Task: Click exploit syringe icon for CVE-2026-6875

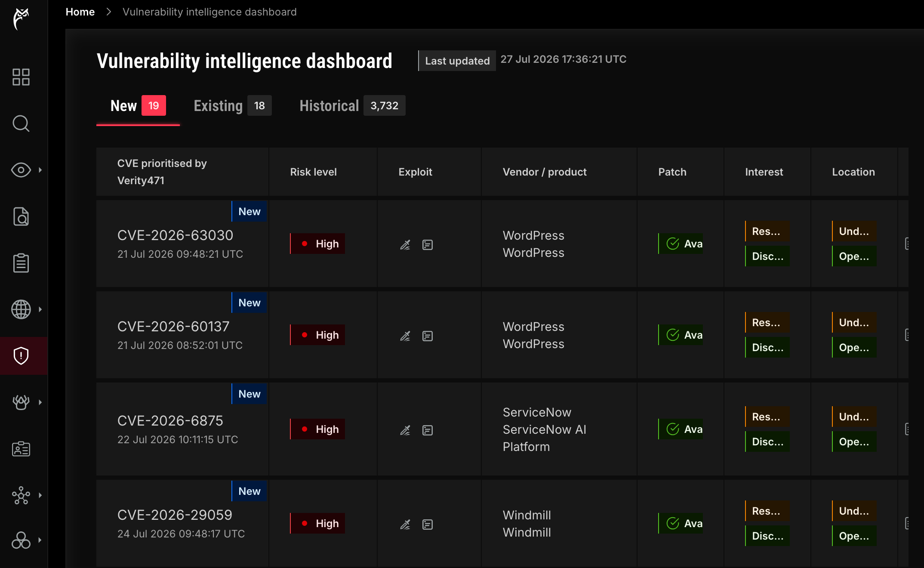Action: (405, 430)
